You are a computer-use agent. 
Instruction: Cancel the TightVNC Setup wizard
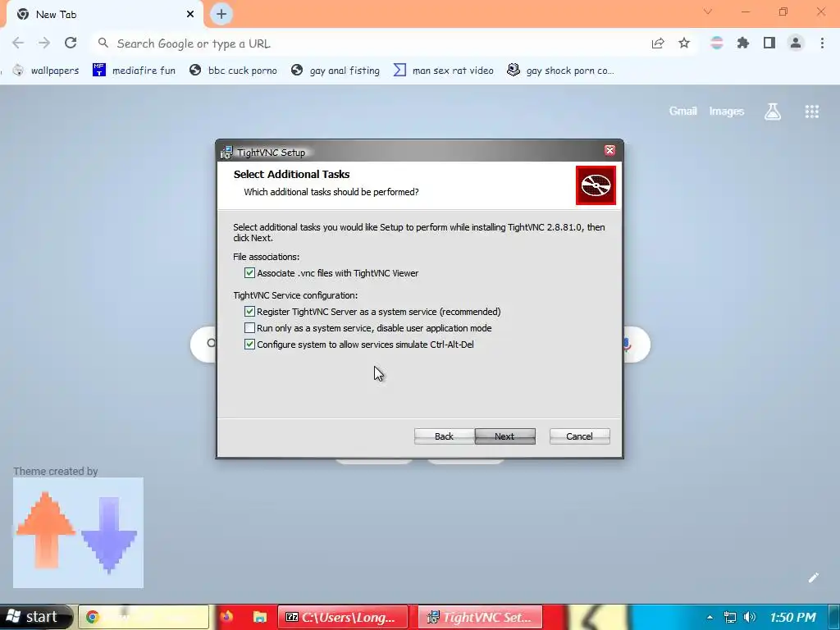click(x=580, y=436)
